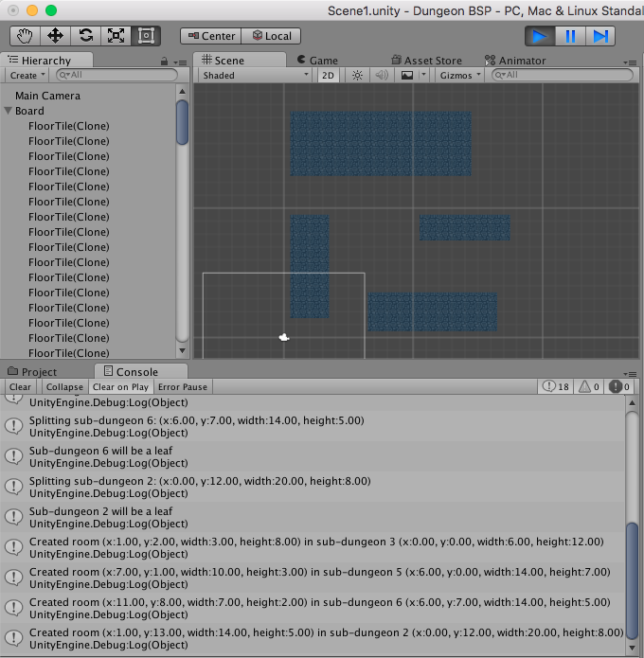Toggle Collapse in the Console

point(64,387)
